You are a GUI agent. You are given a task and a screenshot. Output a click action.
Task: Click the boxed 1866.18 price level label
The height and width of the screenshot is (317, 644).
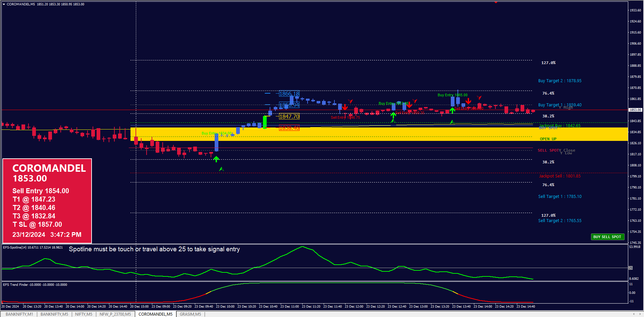(289, 94)
